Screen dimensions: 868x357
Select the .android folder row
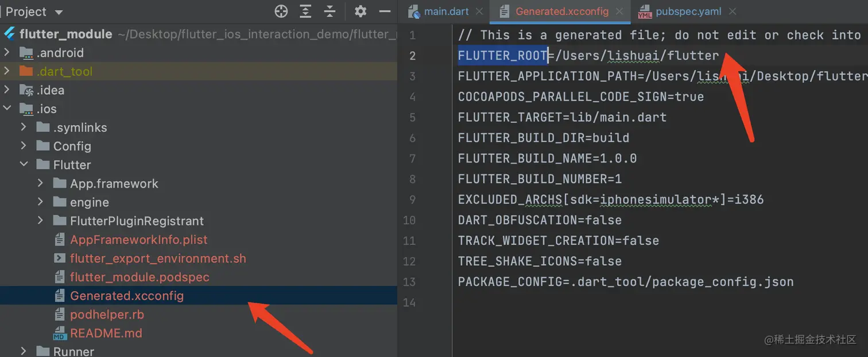[x=199, y=53]
